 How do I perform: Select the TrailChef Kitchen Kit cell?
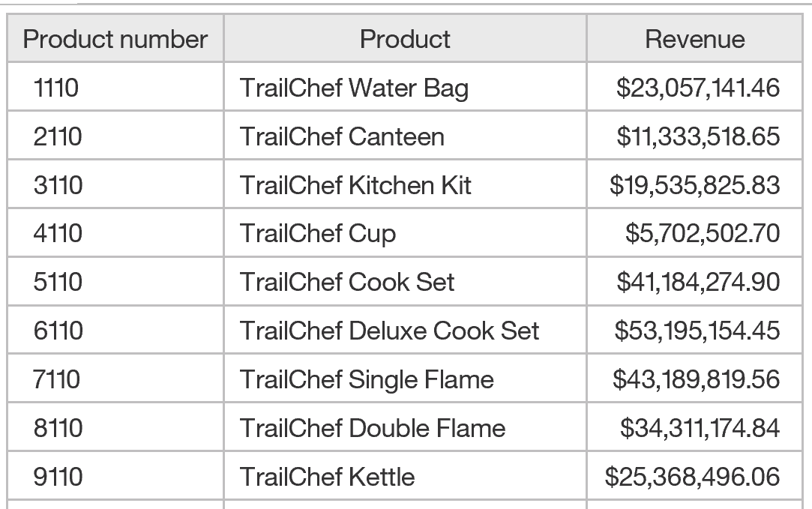405,184
